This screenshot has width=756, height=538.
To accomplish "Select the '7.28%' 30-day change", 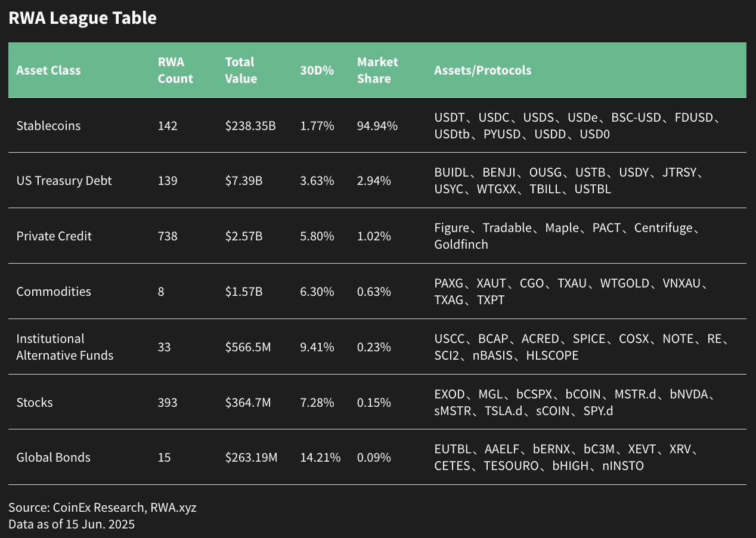I will pos(317,403).
